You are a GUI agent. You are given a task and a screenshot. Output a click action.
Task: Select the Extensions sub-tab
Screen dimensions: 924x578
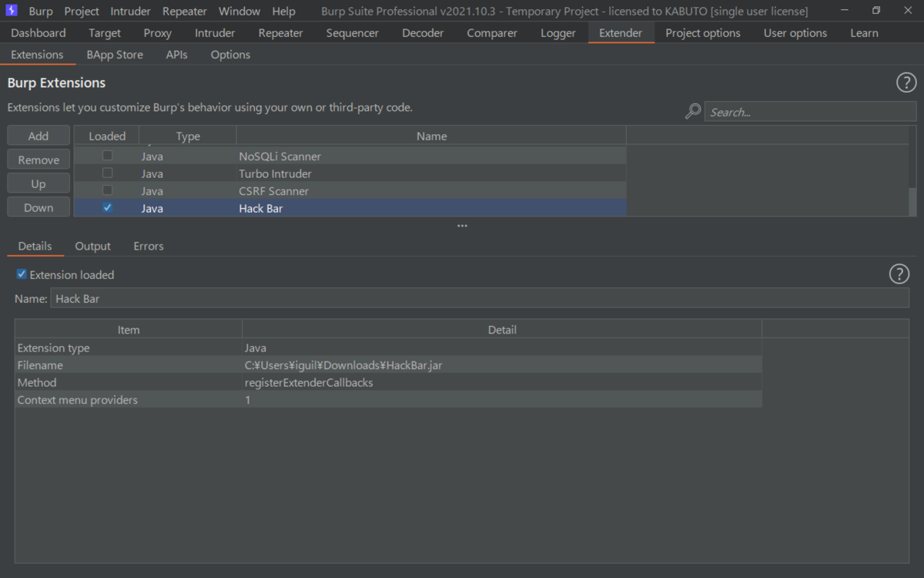(x=37, y=55)
